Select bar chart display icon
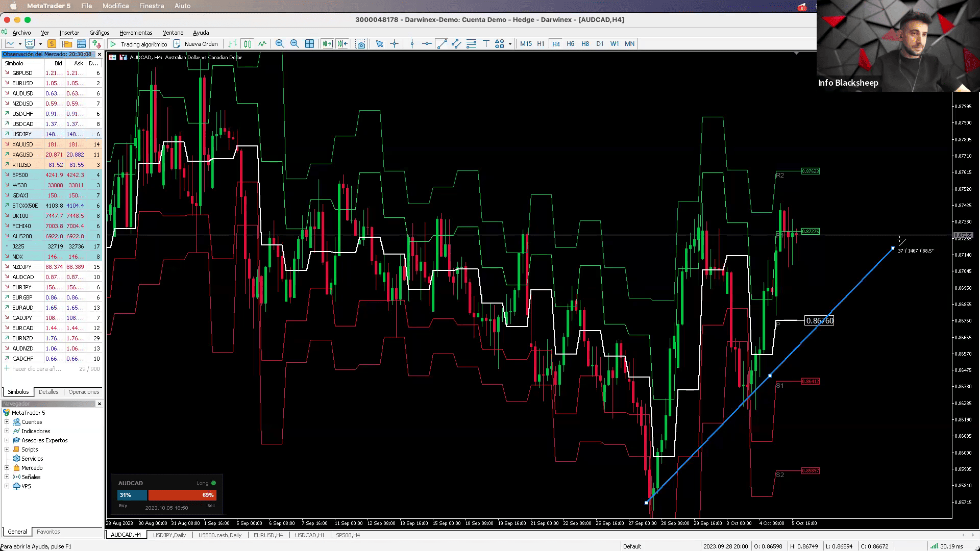Viewport: 980px width, 551px height. click(x=233, y=44)
